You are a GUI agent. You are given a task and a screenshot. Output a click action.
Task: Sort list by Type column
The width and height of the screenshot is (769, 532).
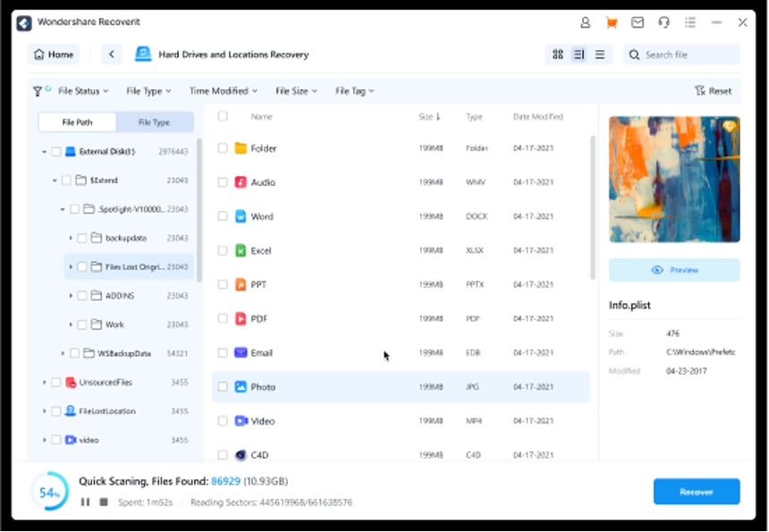coord(474,117)
